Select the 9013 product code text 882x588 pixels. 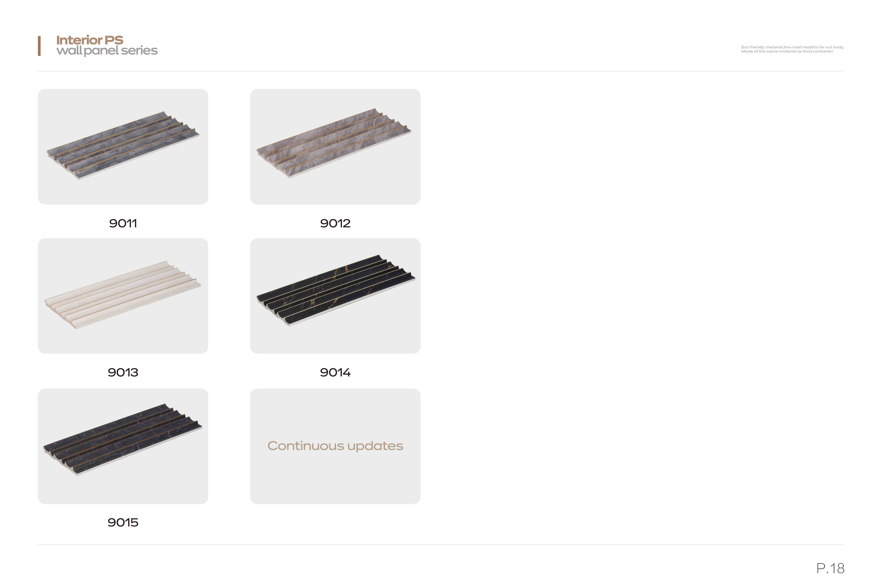123,372
